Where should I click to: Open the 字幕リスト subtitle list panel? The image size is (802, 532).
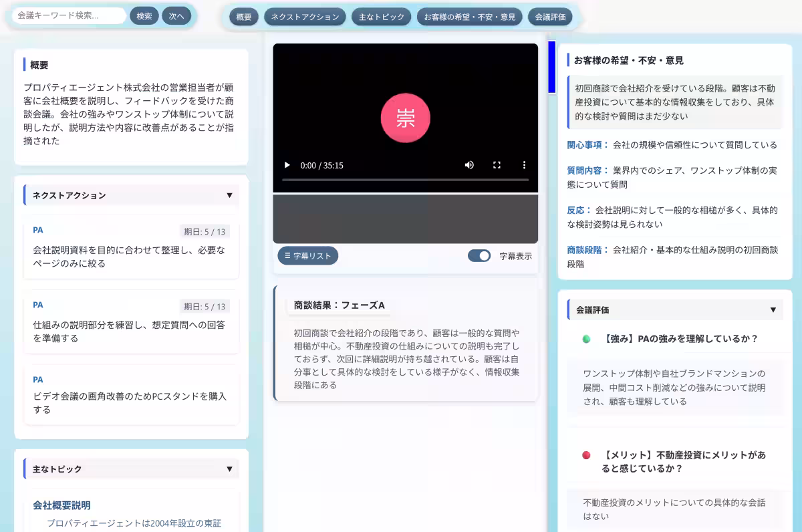pos(307,255)
